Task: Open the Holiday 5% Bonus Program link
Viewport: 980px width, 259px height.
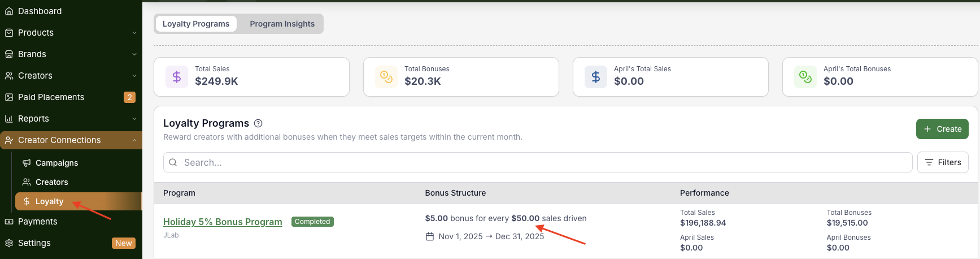Action: coord(223,222)
